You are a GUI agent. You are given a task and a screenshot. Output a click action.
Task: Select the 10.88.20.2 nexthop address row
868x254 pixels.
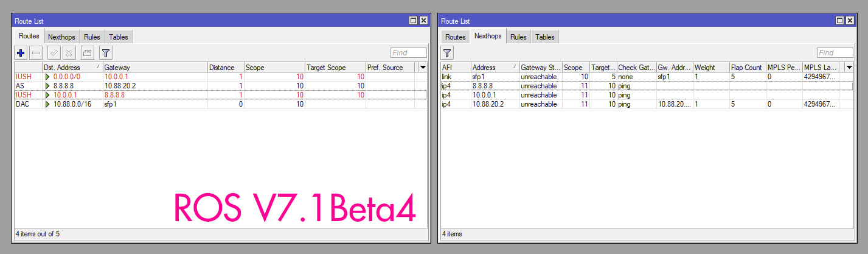pyautogui.click(x=647, y=104)
